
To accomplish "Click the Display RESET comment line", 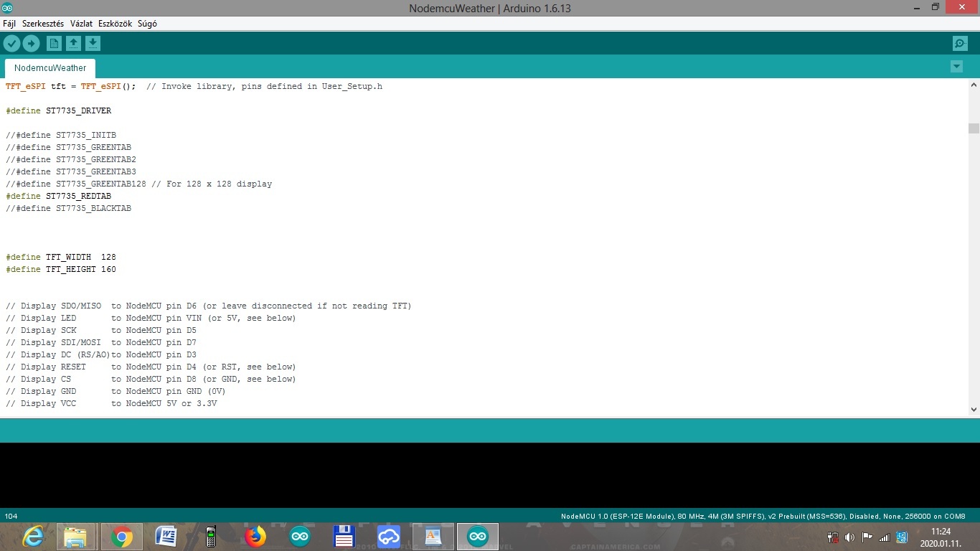I will click(151, 367).
